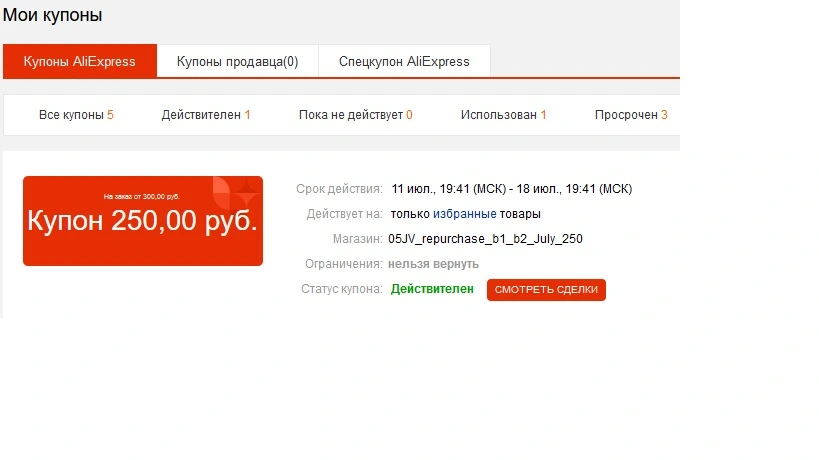Click the нельзя вернуть restriction text
The height and width of the screenshot is (460, 819).
(x=433, y=264)
